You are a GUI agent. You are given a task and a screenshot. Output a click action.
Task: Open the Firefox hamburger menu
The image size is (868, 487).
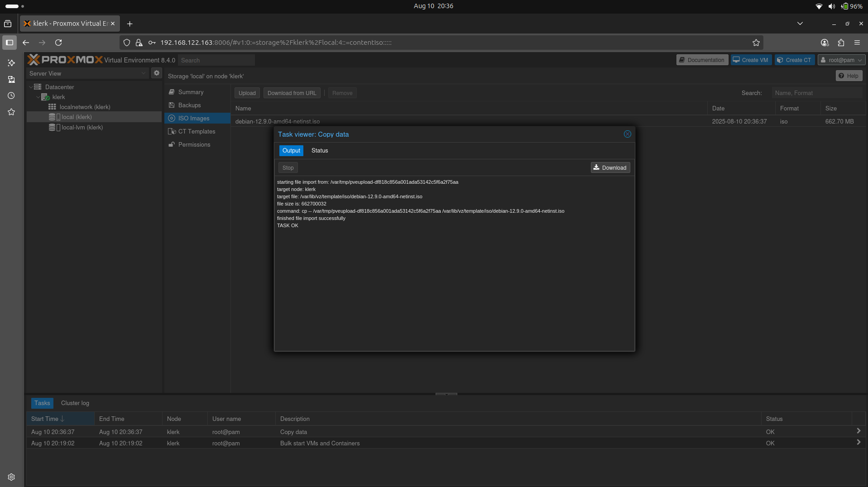click(x=857, y=42)
